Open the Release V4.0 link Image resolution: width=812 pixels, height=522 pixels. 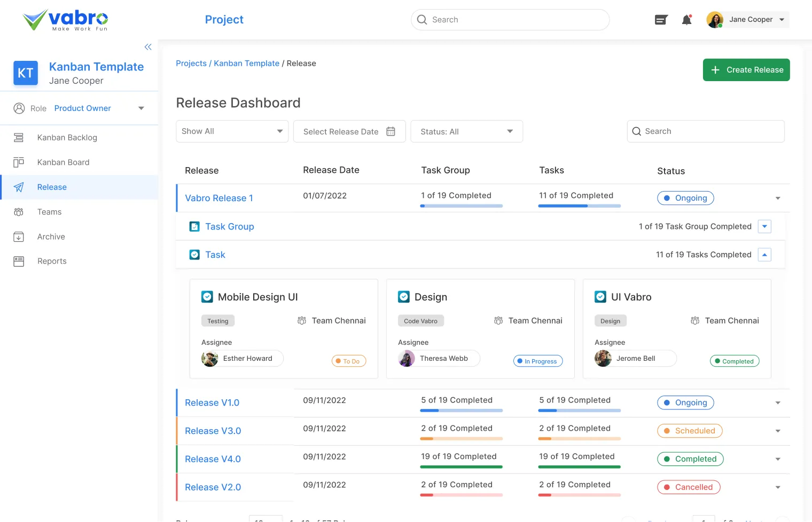coord(213,459)
